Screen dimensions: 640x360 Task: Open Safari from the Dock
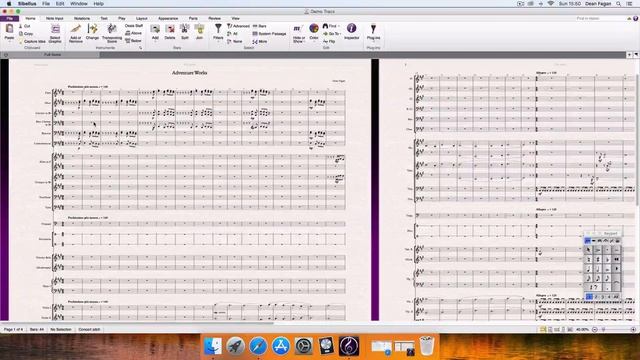coord(258,346)
